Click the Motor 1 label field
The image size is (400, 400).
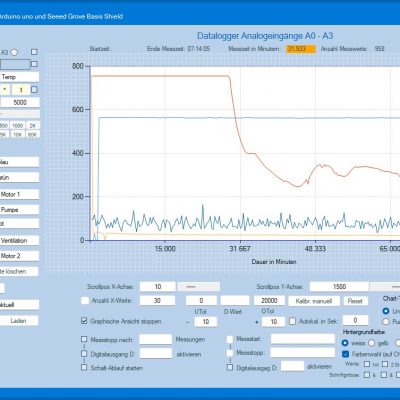point(19,194)
